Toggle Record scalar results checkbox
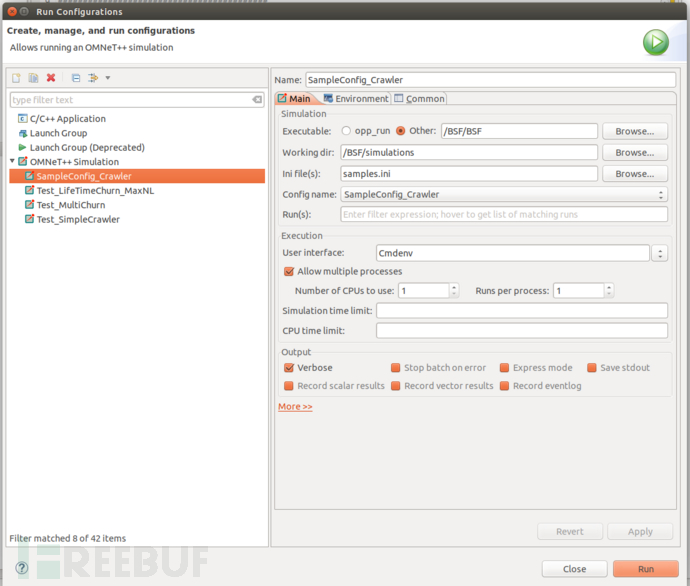This screenshot has height=586, width=690. [289, 386]
